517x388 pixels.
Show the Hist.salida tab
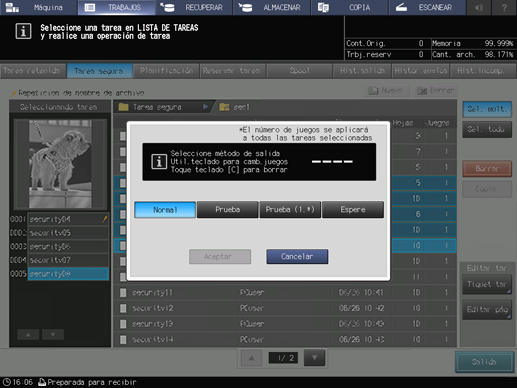coord(362,71)
